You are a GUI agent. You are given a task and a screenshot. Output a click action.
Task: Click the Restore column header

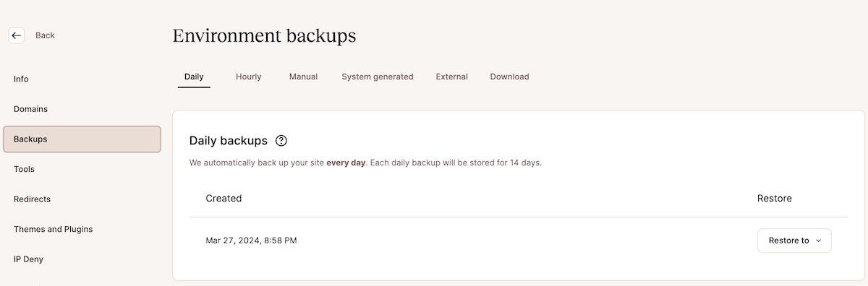[774, 198]
